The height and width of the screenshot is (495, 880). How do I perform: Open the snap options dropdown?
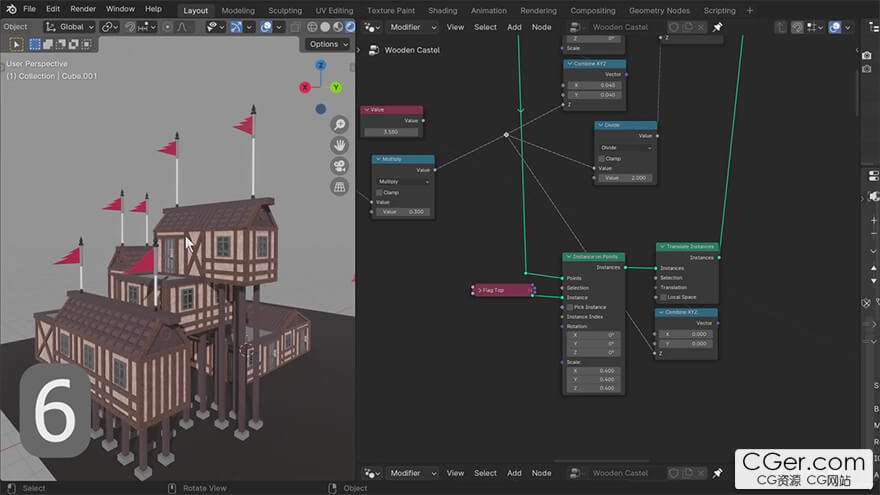click(146, 27)
